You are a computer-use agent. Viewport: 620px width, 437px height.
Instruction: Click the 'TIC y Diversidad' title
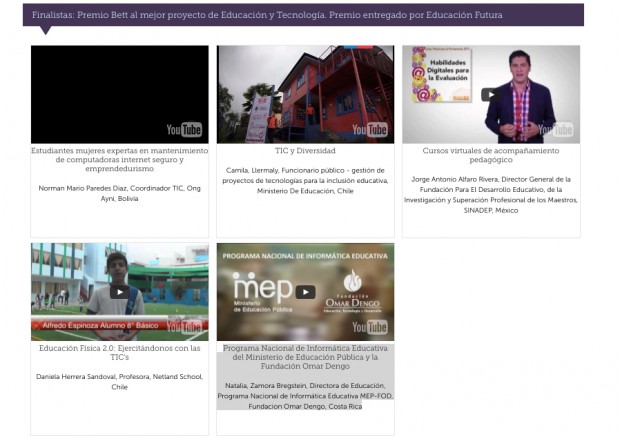click(305, 152)
